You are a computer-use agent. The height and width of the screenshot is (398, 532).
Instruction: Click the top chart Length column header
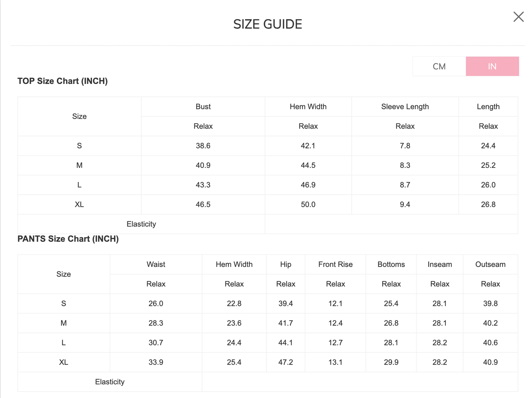[x=488, y=107]
